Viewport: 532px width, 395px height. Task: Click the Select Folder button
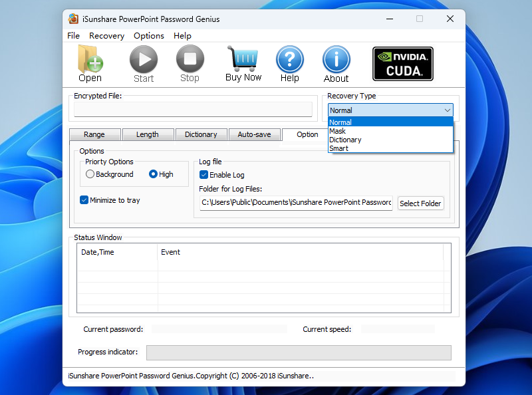coord(420,203)
